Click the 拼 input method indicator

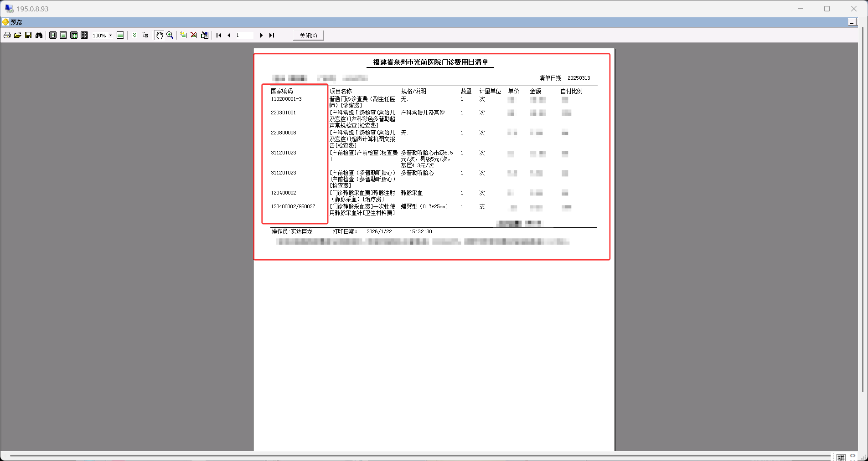(x=841, y=457)
